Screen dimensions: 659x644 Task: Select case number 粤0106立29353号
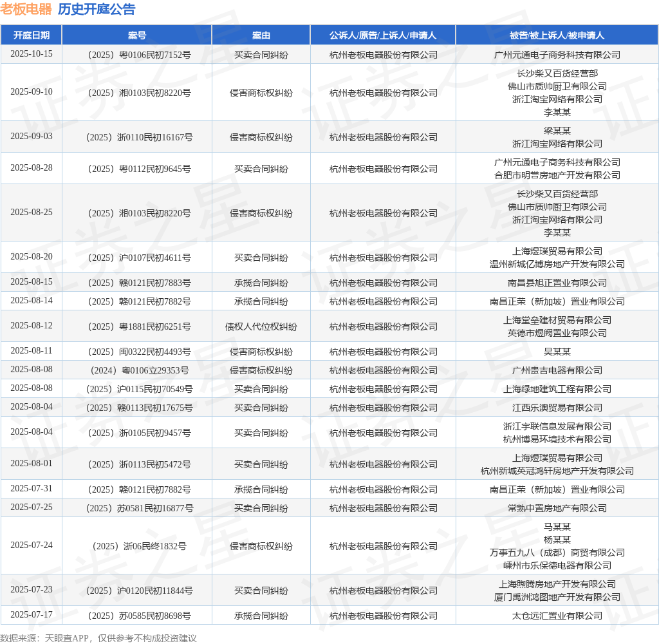(x=140, y=370)
